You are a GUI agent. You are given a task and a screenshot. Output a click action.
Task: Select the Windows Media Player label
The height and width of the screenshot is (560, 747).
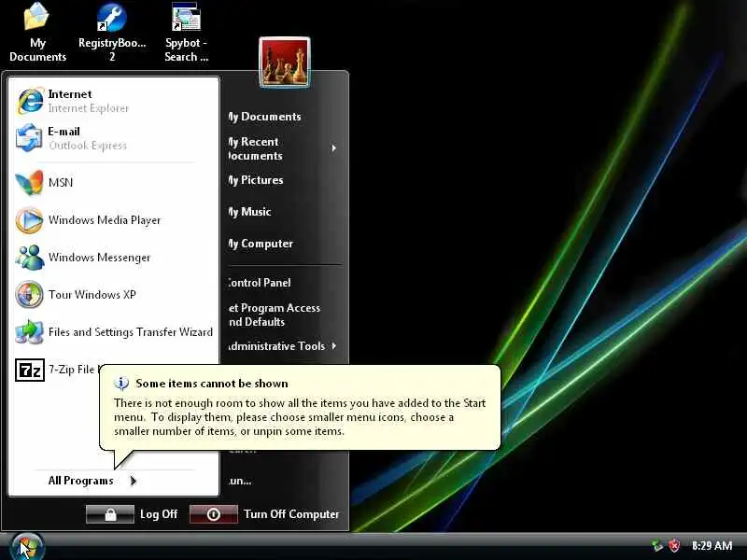tap(105, 220)
